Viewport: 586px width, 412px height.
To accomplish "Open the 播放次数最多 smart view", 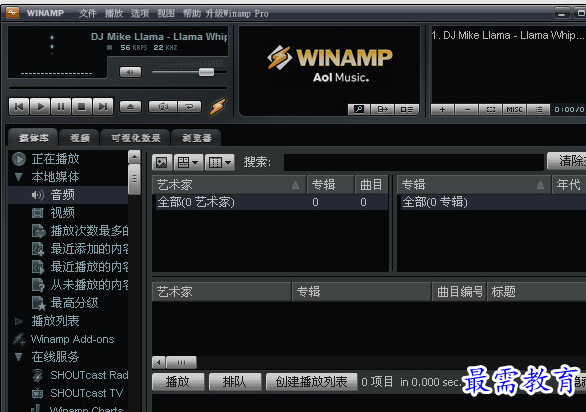I will pyautogui.click(x=89, y=231).
